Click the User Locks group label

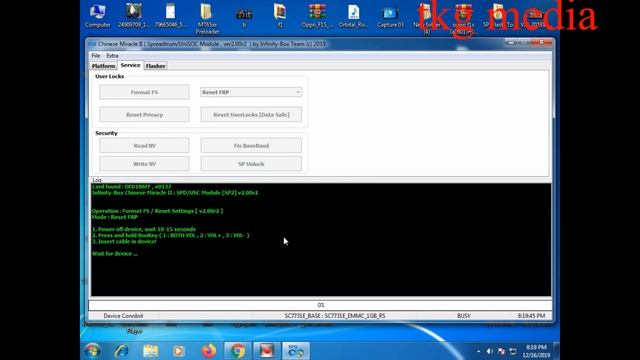pos(109,76)
